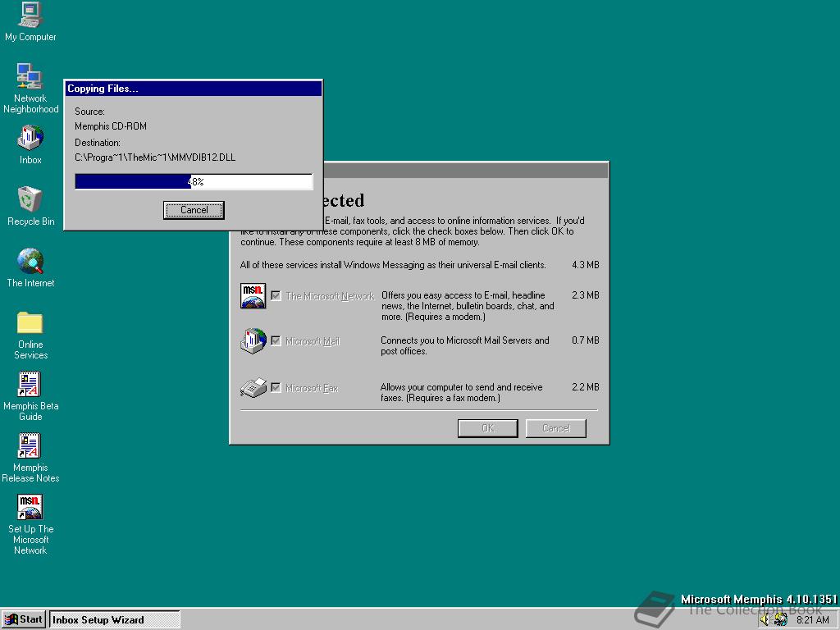
Task: Click the 2.3 MB size value
Action: (586, 295)
